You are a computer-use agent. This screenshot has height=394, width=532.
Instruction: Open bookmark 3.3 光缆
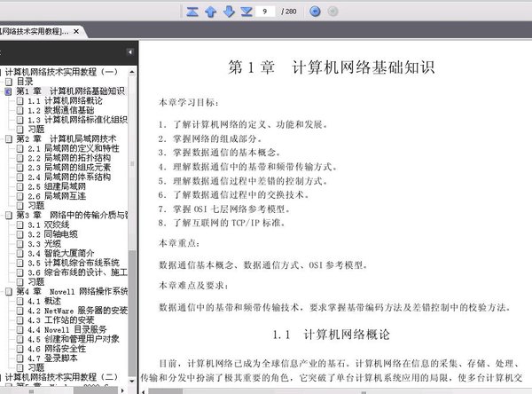point(44,243)
